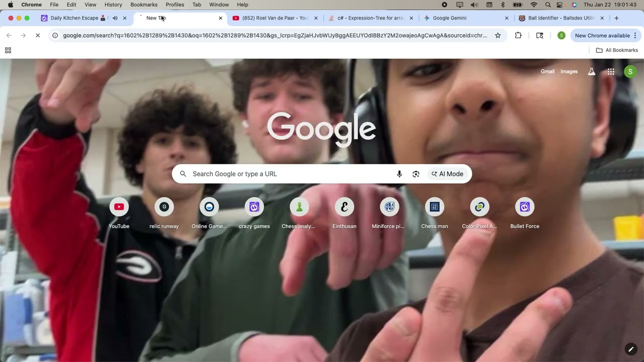644x362 pixels.
Task: Open the media control toolbar icon
Action: 540,36
